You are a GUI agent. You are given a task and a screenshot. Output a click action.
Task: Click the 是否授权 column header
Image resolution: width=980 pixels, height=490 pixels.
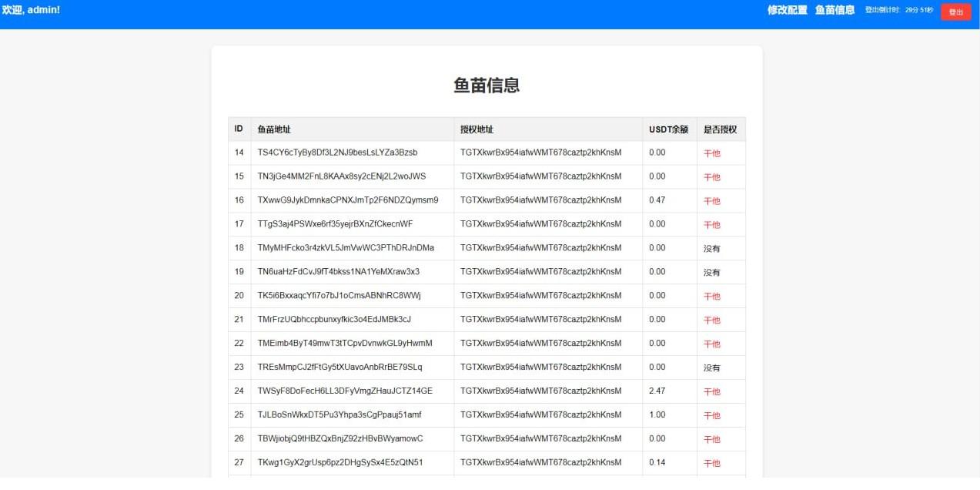721,129
